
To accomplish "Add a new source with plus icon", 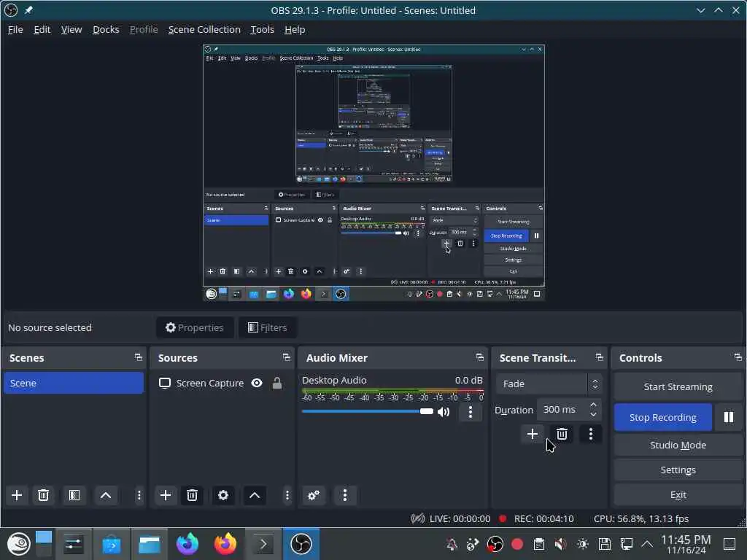I will pyautogui.click(x=166, y=495).
